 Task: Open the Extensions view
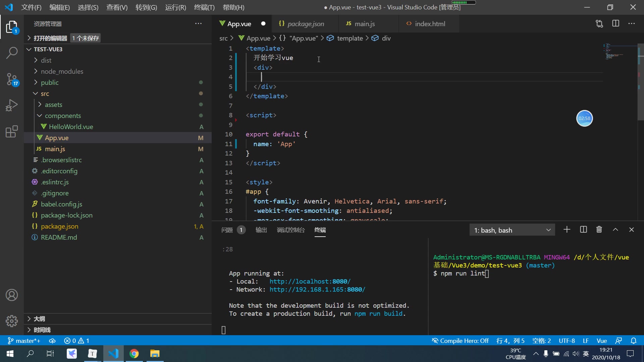tap(12, 132)
